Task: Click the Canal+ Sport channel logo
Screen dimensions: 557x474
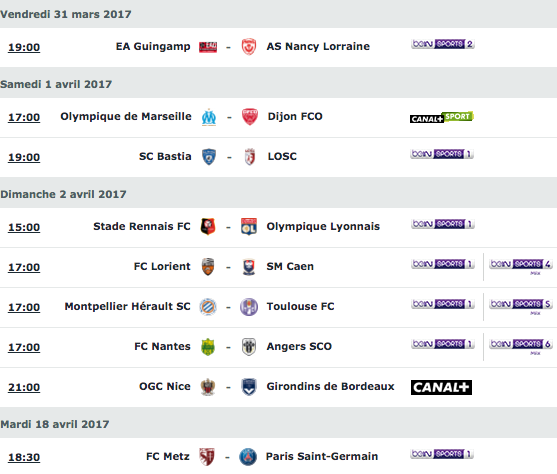Action: [x=442, y=118]
